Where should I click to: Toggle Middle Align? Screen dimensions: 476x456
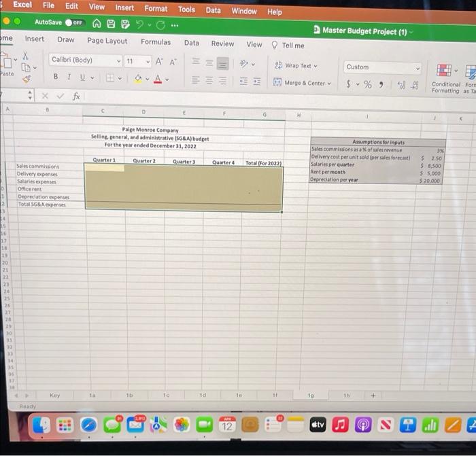[209, 63]
